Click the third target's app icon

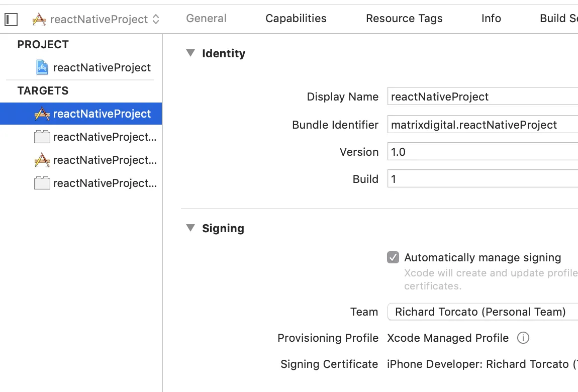[x=42, y=160]
